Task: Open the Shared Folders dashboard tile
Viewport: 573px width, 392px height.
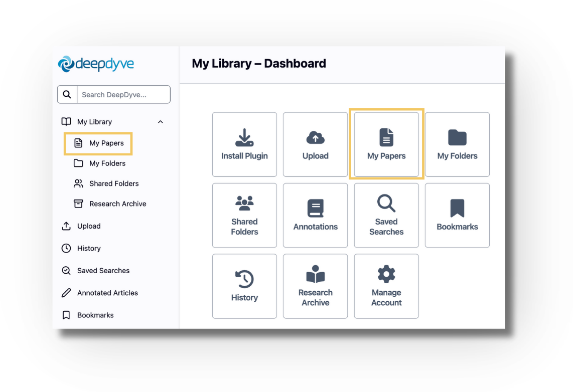Action: (x=244, y=216)
